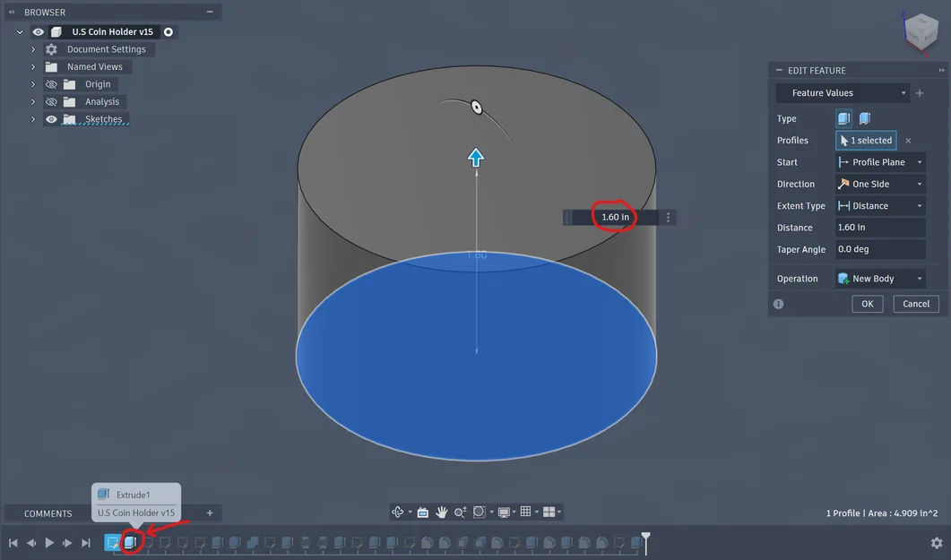Open the three-dot menu beside 1.60 in
The image size is (951, 560).
[x=669, y=217]
